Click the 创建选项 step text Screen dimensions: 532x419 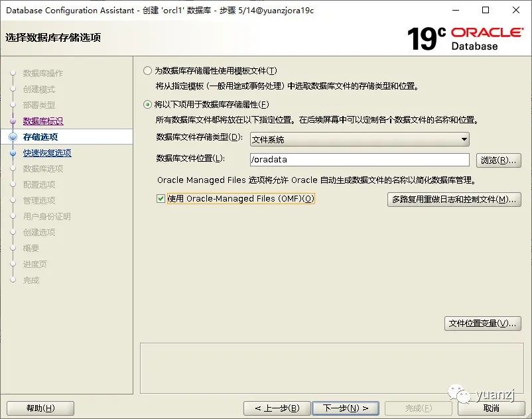coord(38,233)
